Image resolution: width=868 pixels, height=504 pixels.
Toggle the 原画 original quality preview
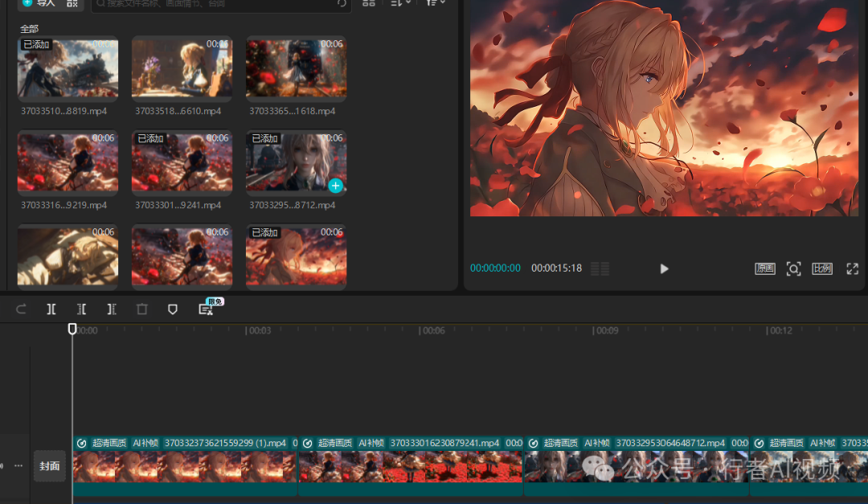pos(765,268)
